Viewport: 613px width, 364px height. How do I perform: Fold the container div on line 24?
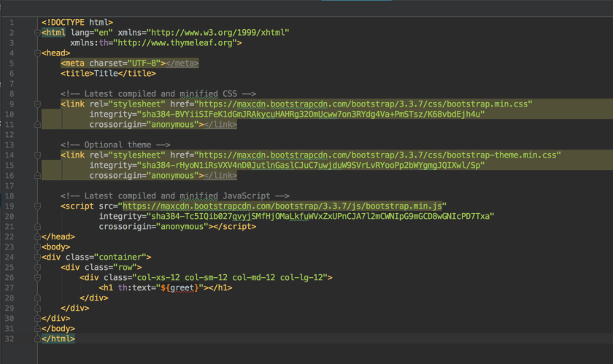point(36,257)
